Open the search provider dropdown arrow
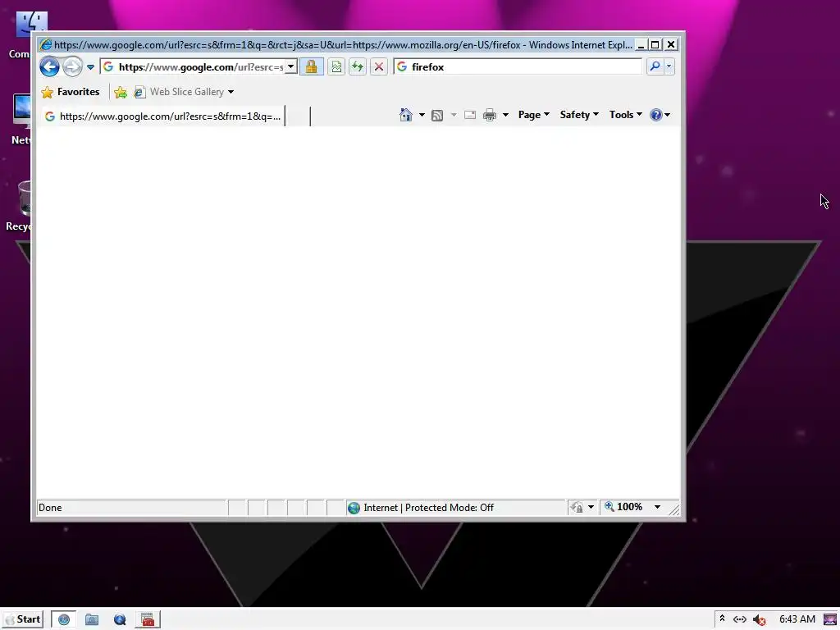Image resolution: width=840 pixels, height=630 pixels. (669, 67)
